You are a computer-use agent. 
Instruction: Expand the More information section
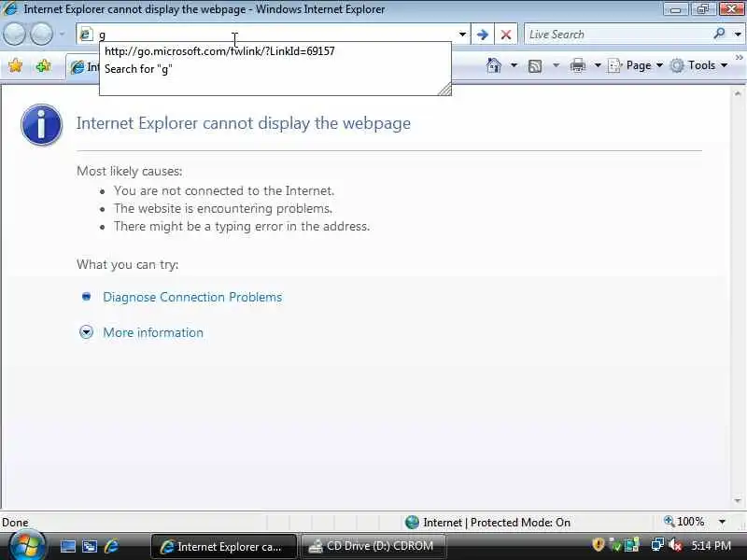click(x=86, y=332)
